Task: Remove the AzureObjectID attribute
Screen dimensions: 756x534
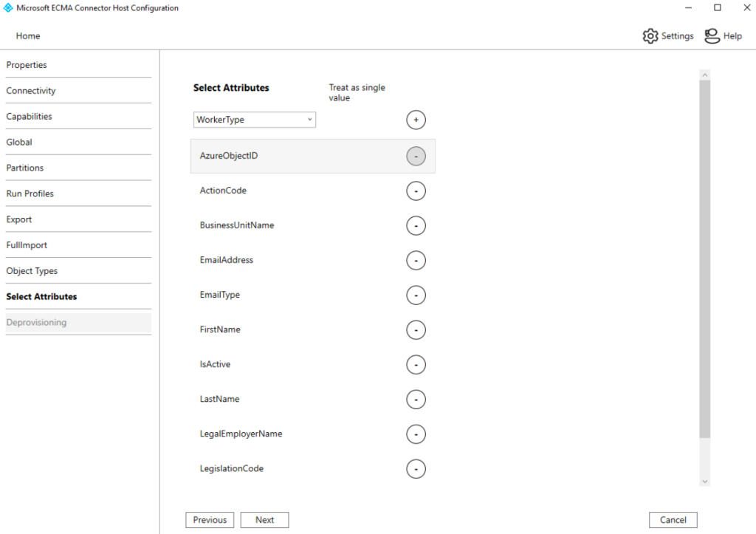Action: [x=416, y=156]
